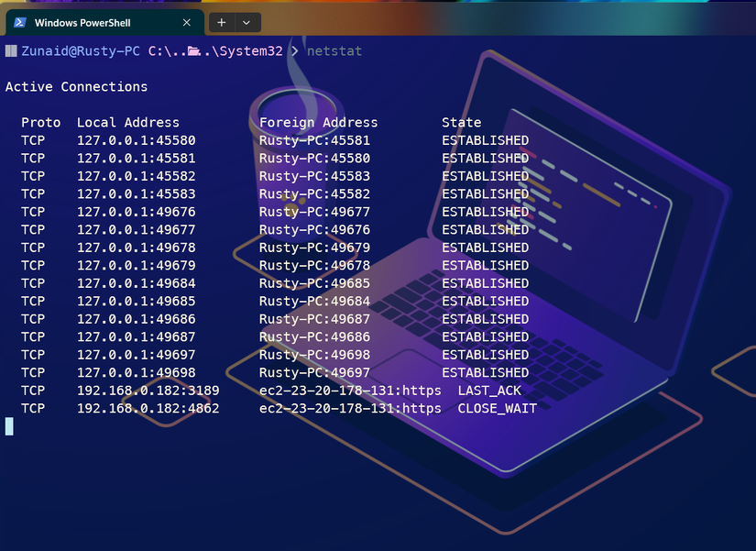Click the State column header
756x551 pixels.
tap(461, 122)
